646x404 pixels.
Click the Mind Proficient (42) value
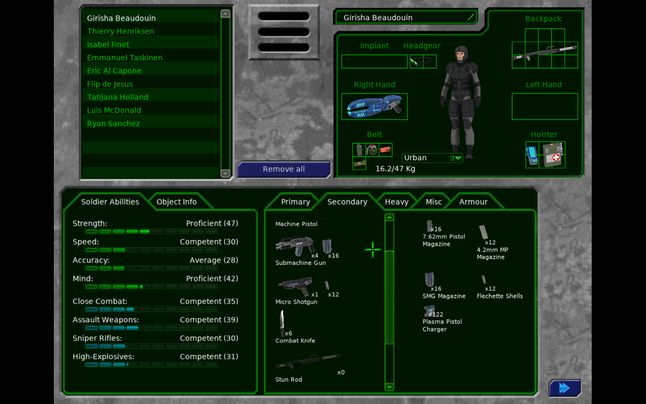pos(212,279)
